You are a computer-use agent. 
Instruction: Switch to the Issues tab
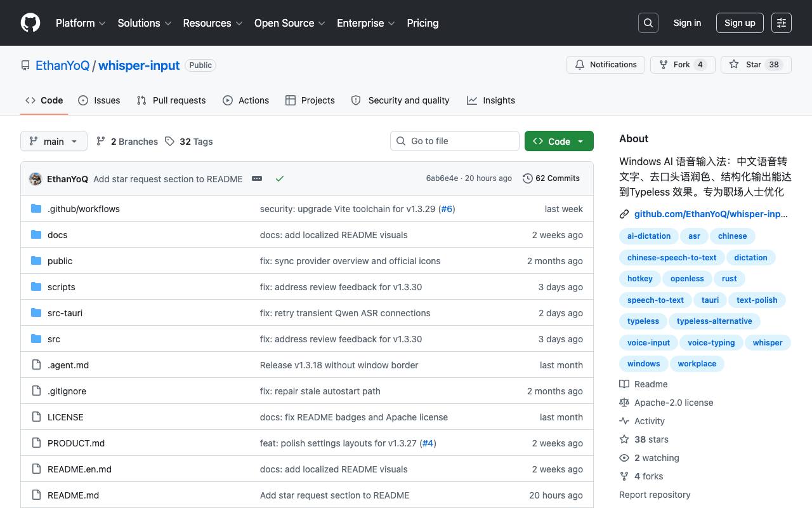point(99,100)
